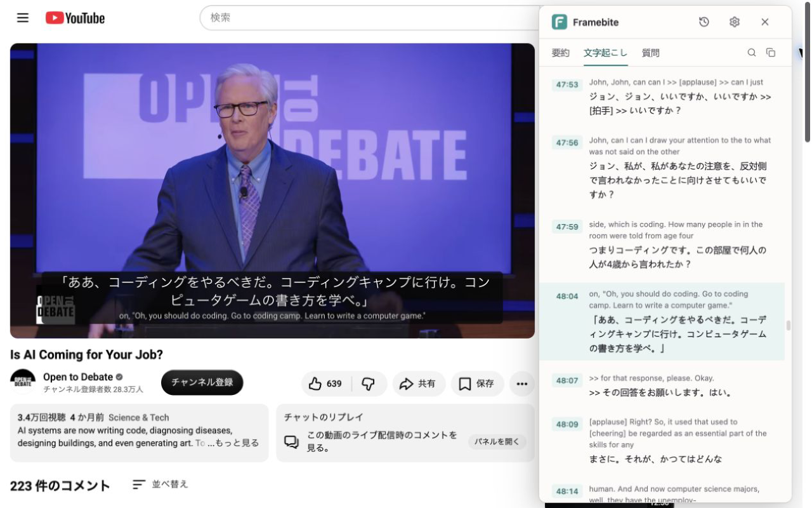
Task: Open the 質問 tab
Action: pyautogui.click(x=651, y=53)
